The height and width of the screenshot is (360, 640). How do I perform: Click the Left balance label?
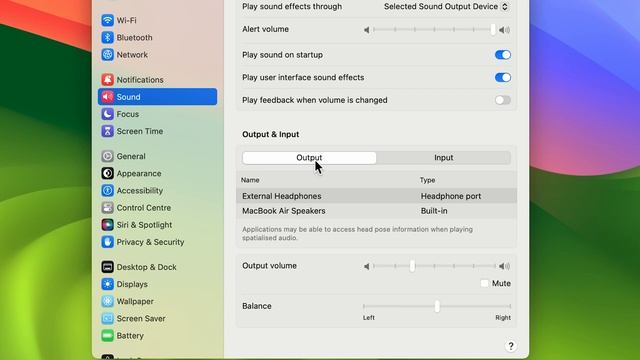tap(369, 318)
